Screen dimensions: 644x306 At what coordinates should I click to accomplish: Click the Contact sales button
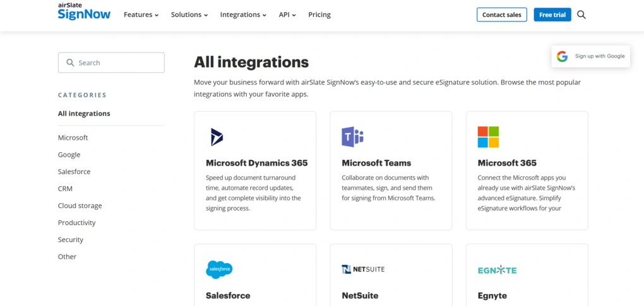coord(501,15)
